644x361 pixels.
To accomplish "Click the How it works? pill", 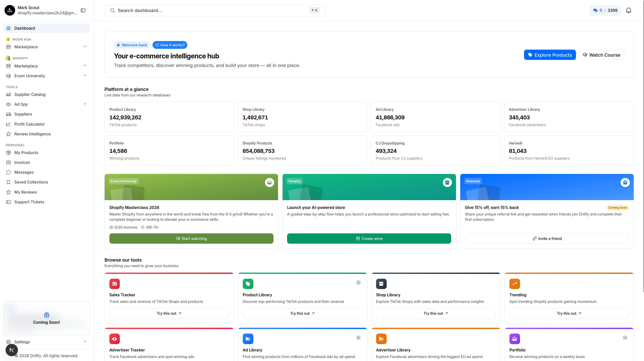I will [x=170, y=45].
